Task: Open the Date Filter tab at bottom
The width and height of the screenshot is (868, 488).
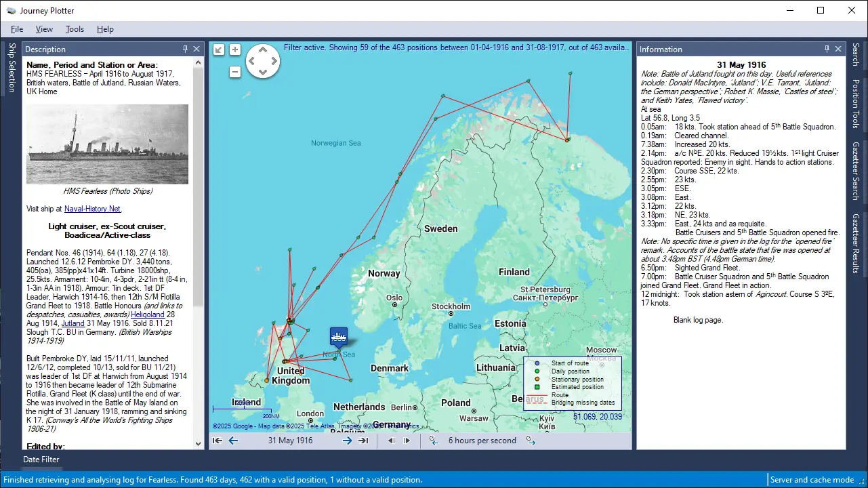Action: pyautogui.click(x=41, y=460)
